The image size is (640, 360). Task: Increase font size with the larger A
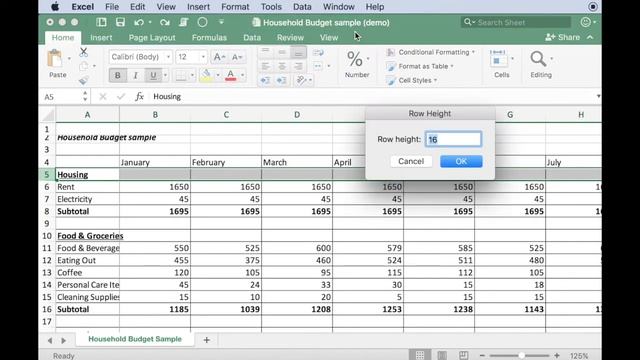[219, 57]
